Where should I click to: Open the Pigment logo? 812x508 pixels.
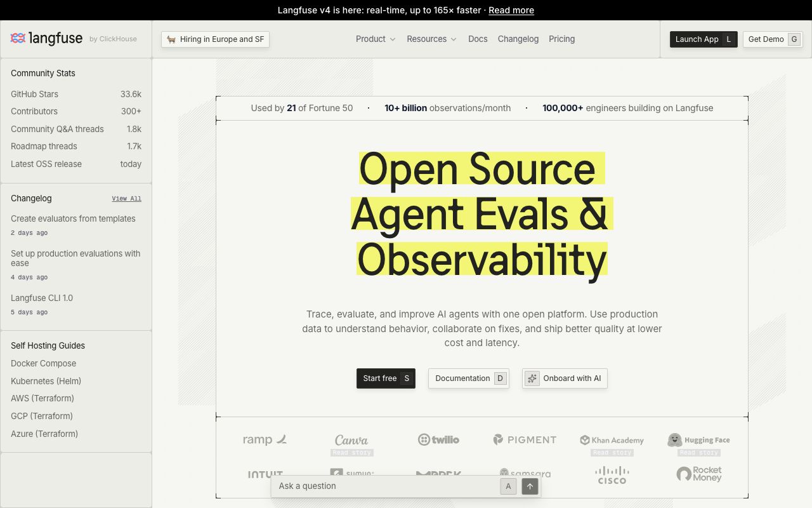[x=525, y=439]
